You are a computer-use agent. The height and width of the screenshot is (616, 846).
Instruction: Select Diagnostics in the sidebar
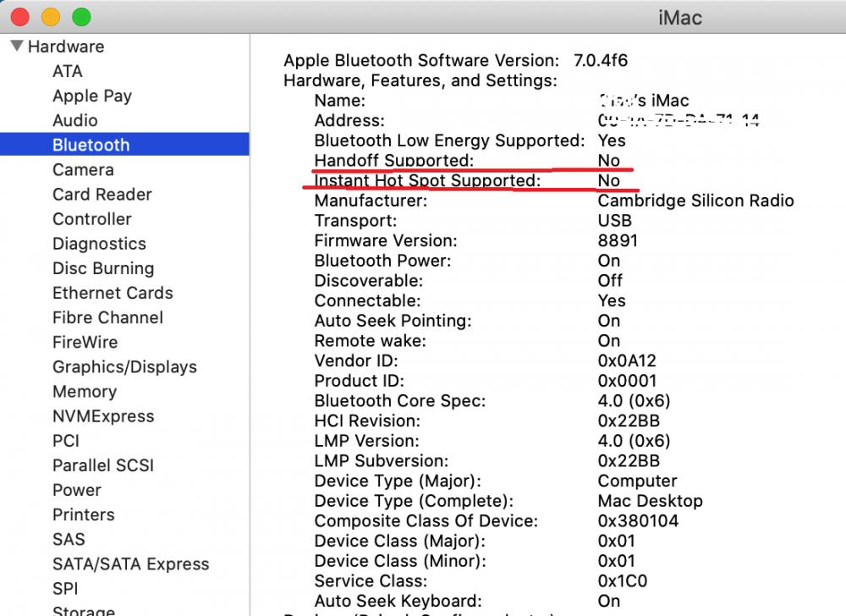[x=99, y=244]
